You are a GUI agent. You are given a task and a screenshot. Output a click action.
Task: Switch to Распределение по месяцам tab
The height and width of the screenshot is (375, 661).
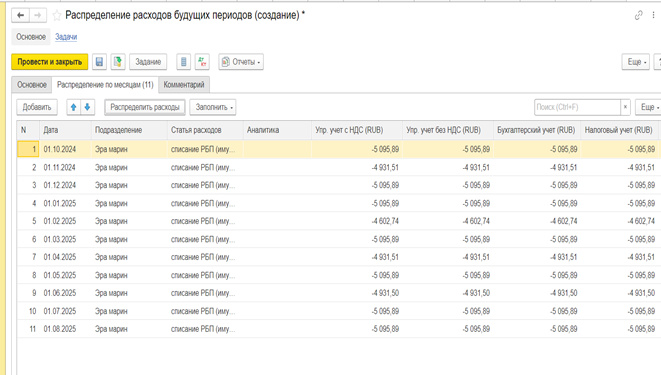point(105,85)
